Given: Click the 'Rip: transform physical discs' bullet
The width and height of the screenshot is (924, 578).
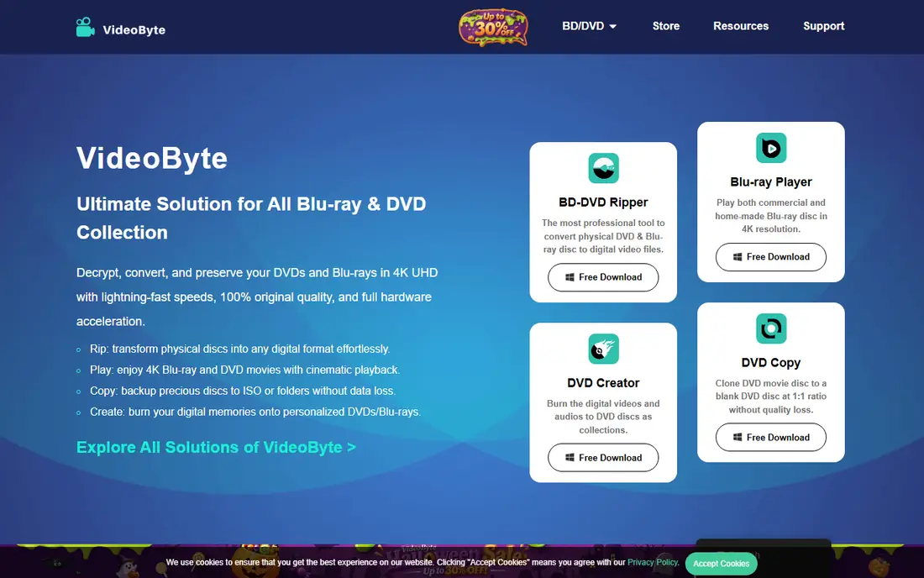Looking at the screenshot, I should pos(240,349).
